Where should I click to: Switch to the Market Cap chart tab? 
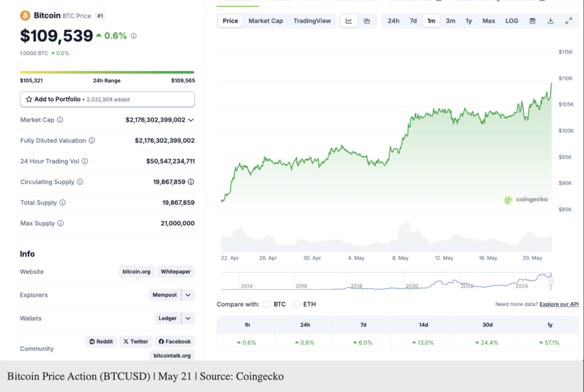coord(266,21)
